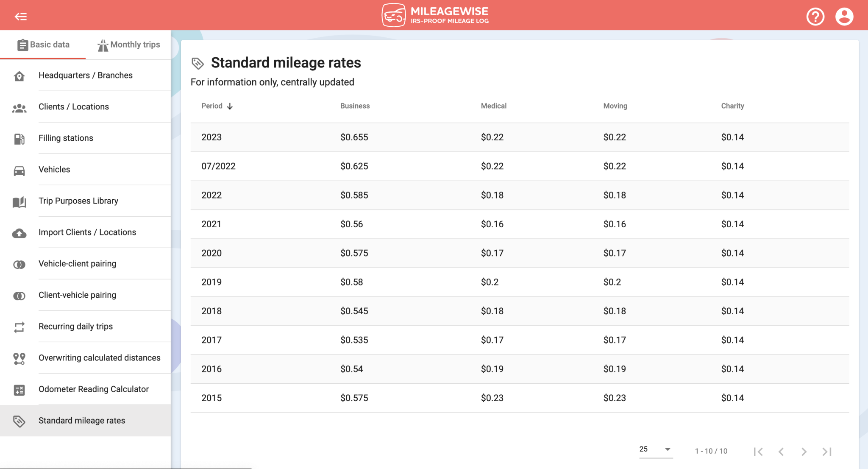Screen dimensions: 868x469
Task: Collapse the sidebar with the arrow icon
Action: coord(21,16)
